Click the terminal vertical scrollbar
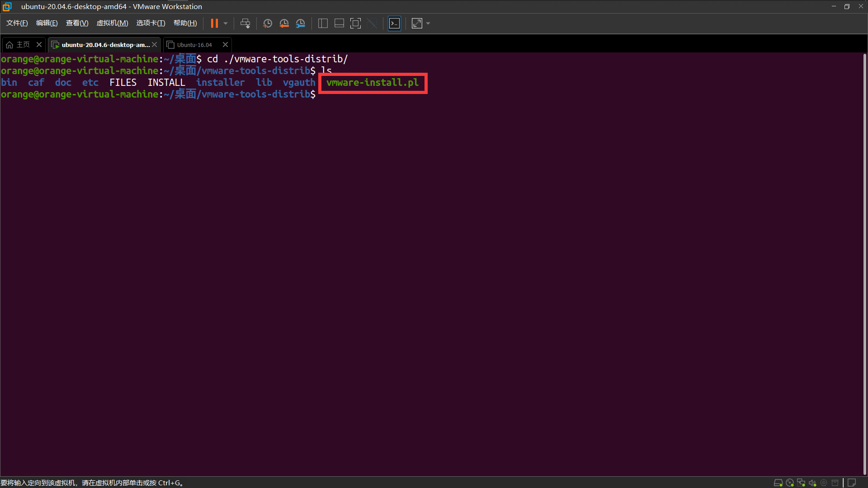The width and height of the screenshot is (868, 488). pyautogui.click(x=864, y=262)
